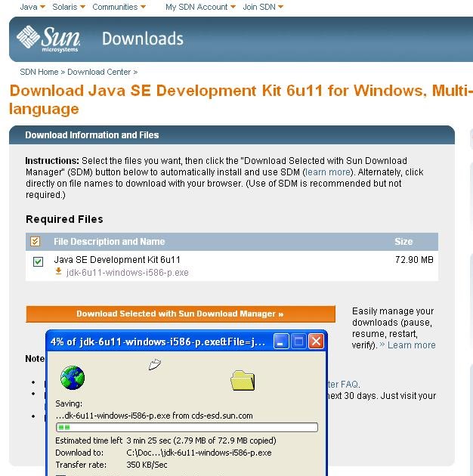Expand the Join SDN menu

(263, 7)
